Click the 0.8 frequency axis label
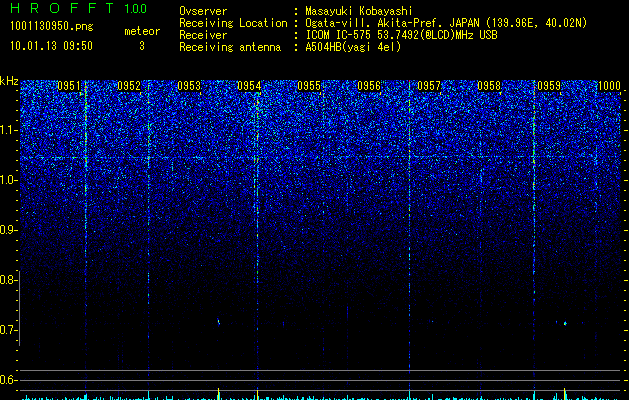Image resolution: width=629 pixels, height=400 pixels. coord(9,280)
